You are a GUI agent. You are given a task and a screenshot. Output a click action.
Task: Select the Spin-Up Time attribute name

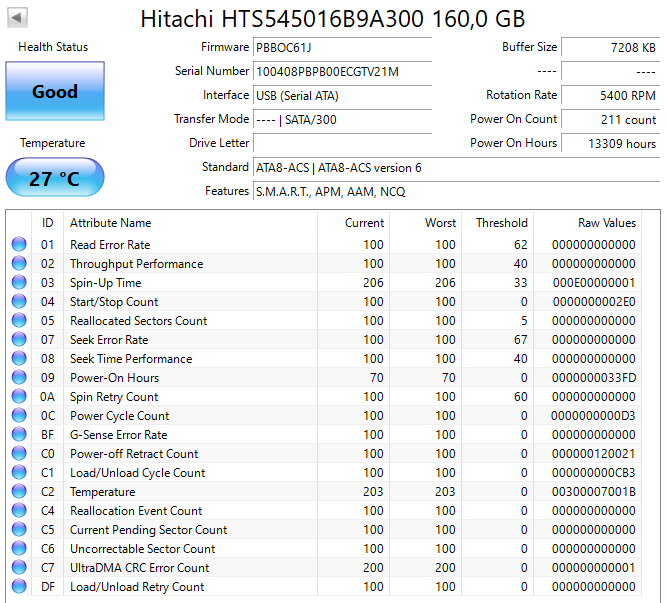[x=105, y=283]
